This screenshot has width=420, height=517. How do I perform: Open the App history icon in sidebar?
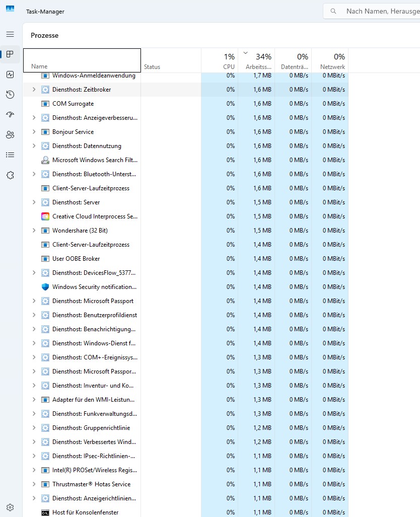point(10,95)
